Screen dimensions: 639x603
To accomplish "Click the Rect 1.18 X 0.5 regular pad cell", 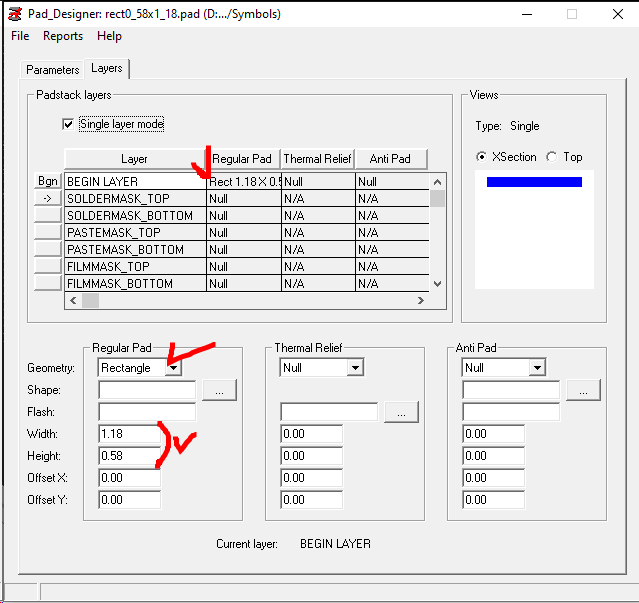I will click(x=244, y=182).
